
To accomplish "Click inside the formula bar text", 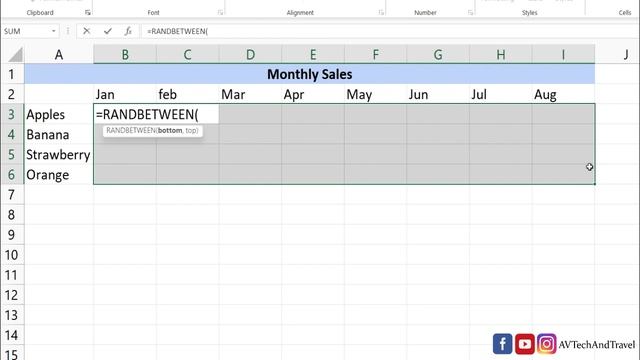I will pyautogui.click(x=177, y=31).
